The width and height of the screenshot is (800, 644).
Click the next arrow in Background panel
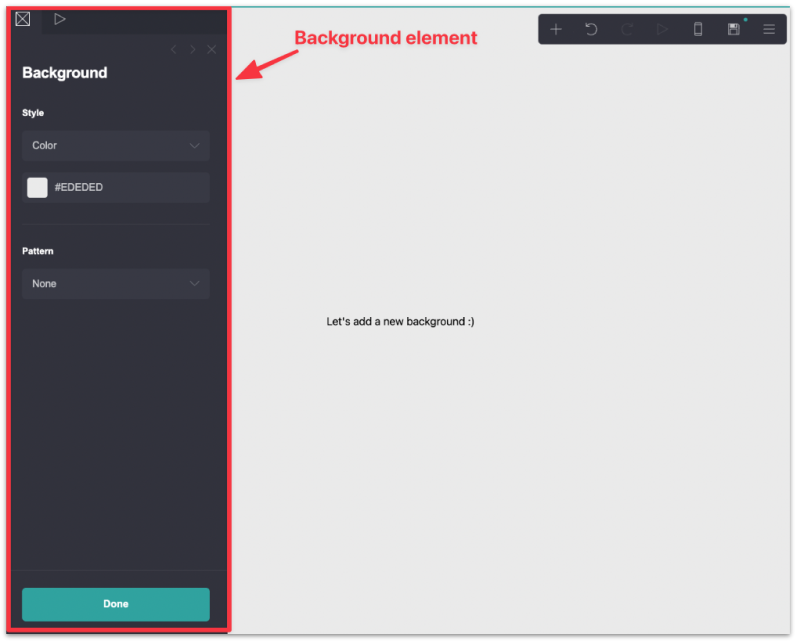pos(192,49)
